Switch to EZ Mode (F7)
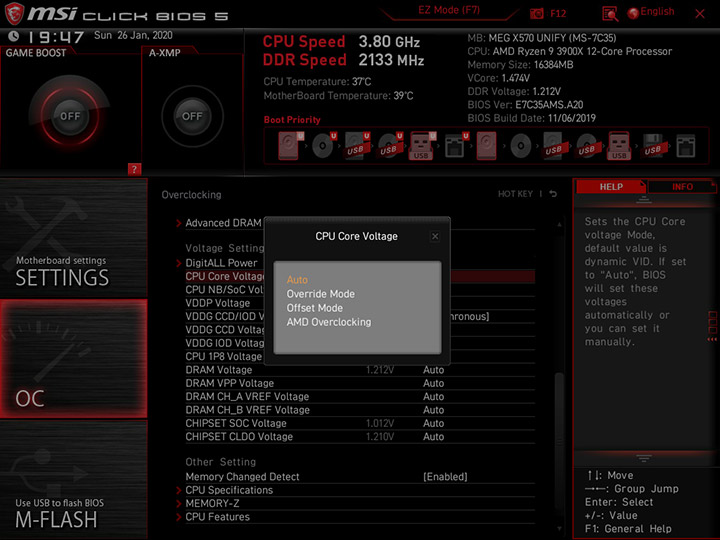Image resolution: width=720 pixels, height=540 pixels. [x=449, y=10]
